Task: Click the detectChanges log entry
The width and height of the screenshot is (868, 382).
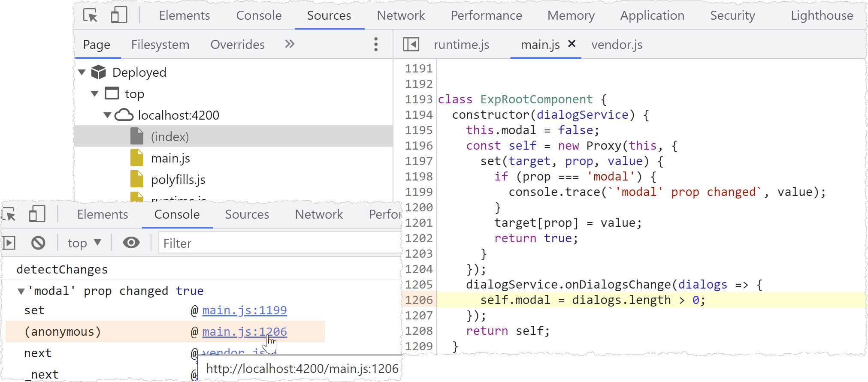Action: [x=62, y=270]
